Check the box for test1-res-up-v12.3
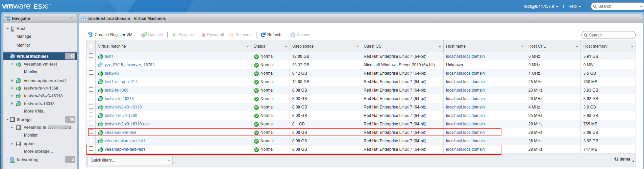The width and height of the screenshot is (644, 169). (x=91, y=81)
